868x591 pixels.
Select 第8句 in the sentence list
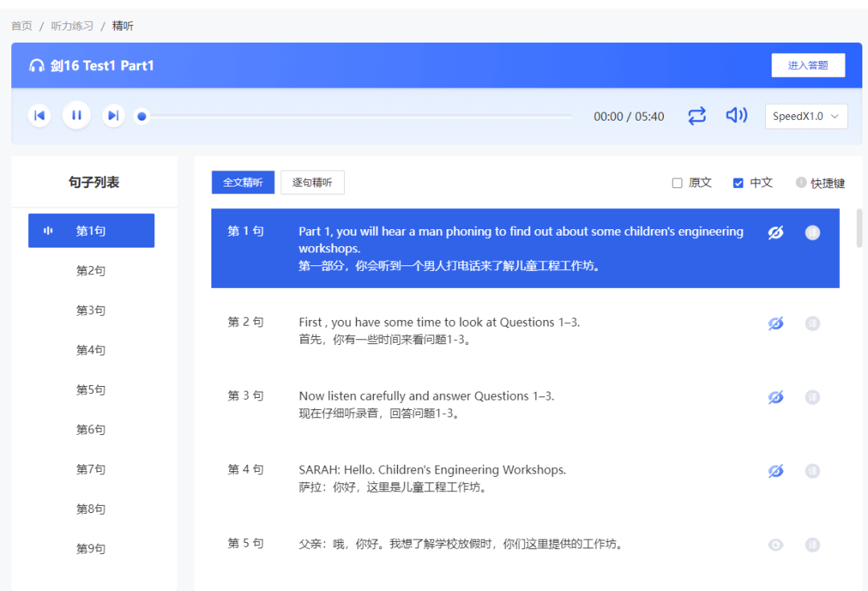[x=91, y=509]
